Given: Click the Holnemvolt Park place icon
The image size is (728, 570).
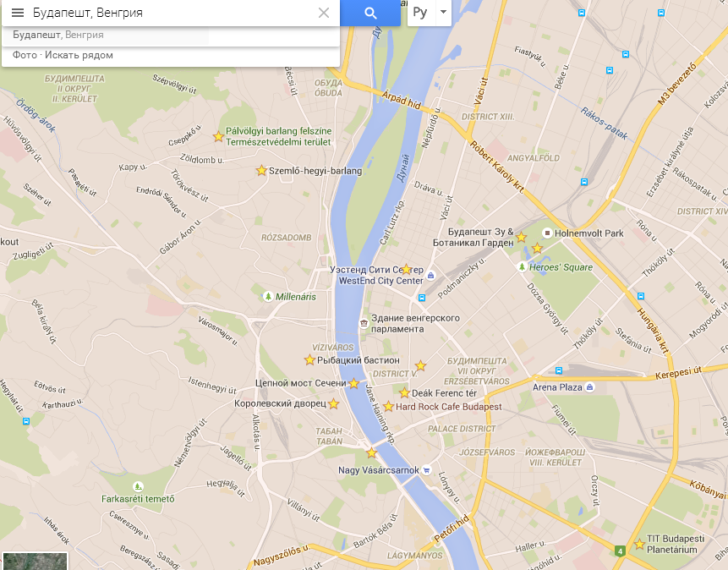Looking at the screenshot, I should pyautogui.click(x=547, y=233).
